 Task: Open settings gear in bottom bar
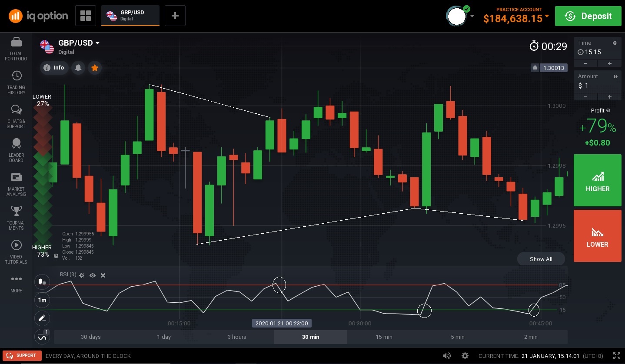tap(465, 356)
